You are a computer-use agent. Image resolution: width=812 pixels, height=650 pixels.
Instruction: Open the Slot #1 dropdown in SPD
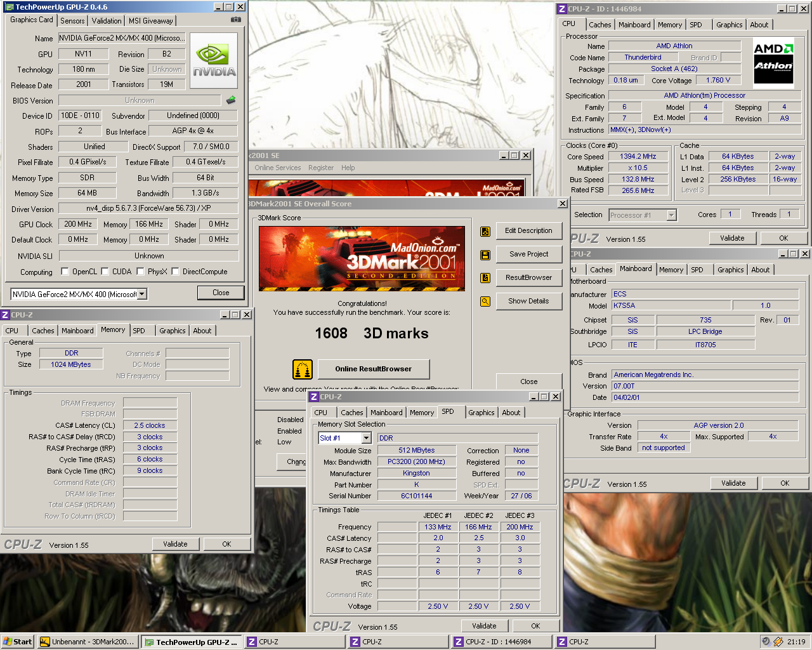[366, 438]
